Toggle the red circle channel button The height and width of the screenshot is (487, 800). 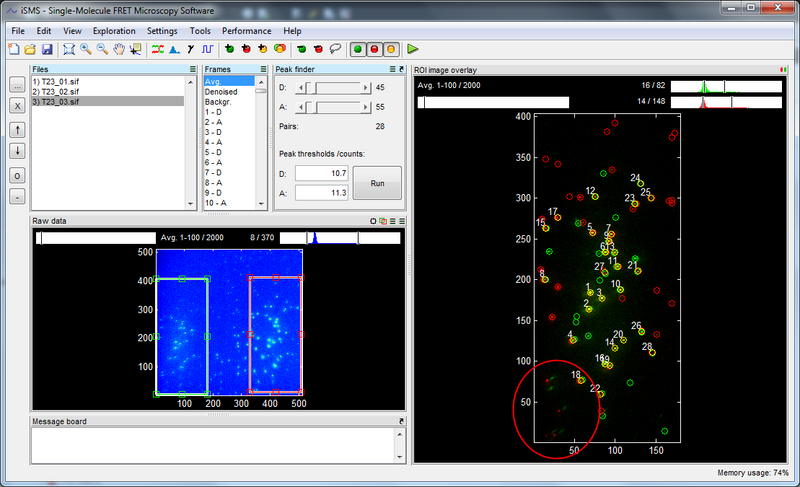(x=375, y=48)
